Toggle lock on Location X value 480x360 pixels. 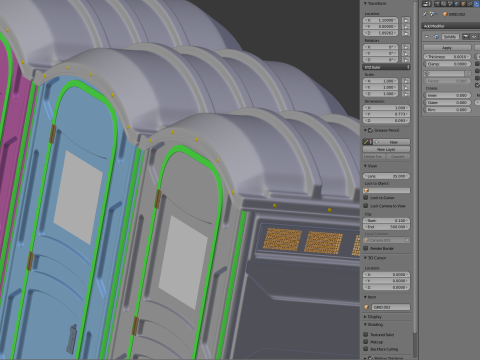pyautogui.click(x=406, y=20)
